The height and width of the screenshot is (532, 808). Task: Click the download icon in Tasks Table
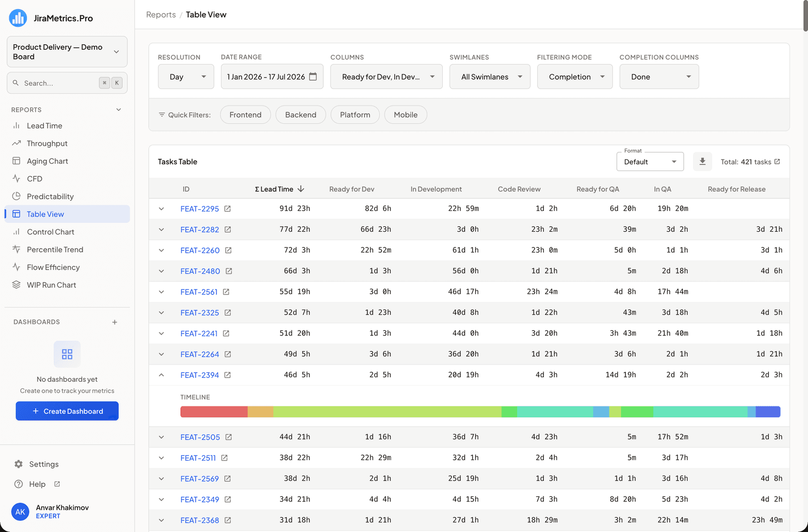(x=702, y=162)
